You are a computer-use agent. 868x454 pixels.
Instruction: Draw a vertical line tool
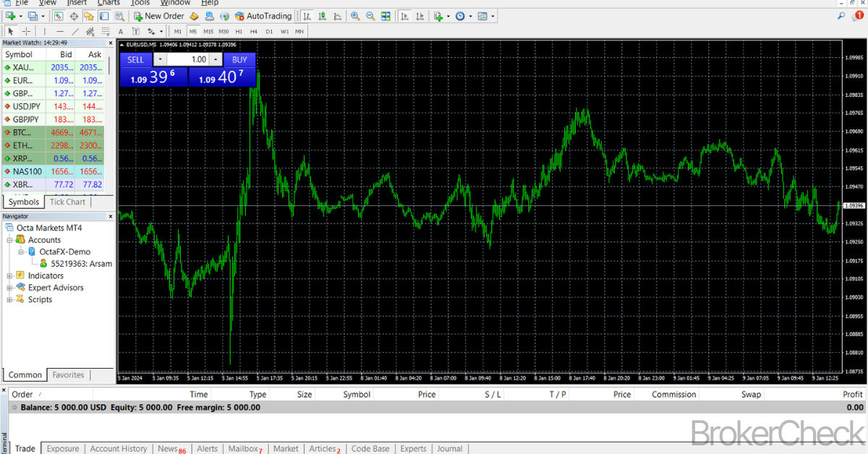coord(45,31)
